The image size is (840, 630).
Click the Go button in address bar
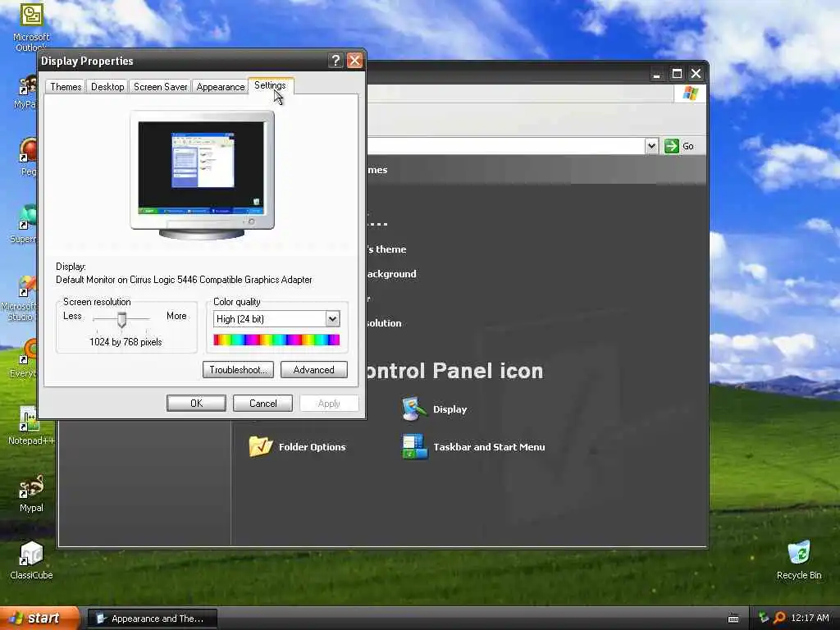tap(679, 146)
